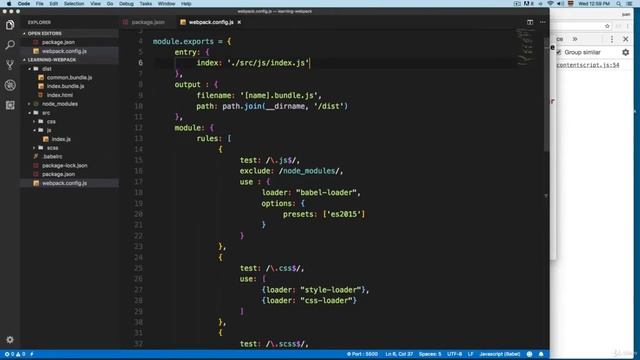Click the 'babel-loader' string in code

point(326,193)
